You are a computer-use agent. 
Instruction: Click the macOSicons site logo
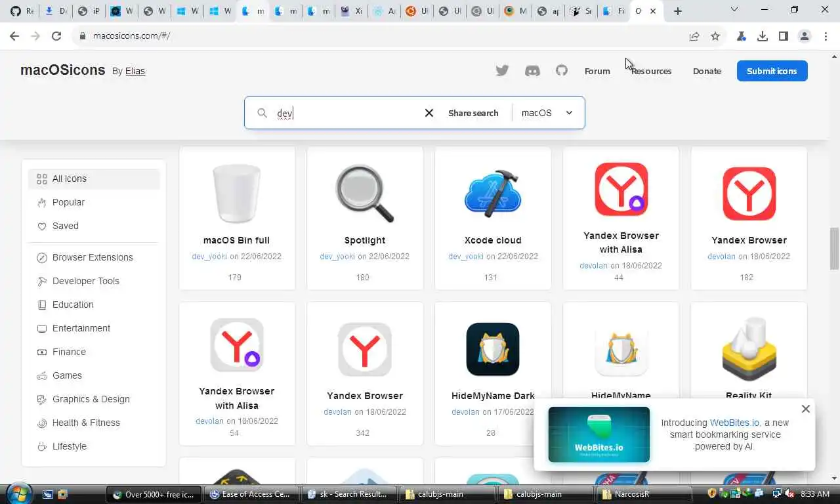click(62, 70)
